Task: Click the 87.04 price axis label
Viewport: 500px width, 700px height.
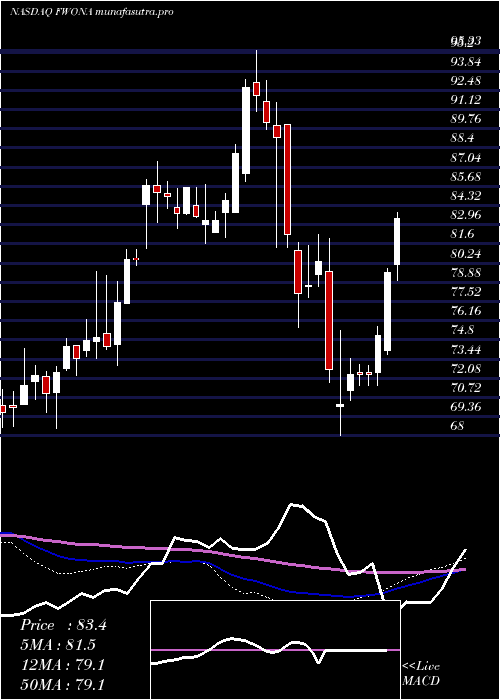Action: click(466, 158)
